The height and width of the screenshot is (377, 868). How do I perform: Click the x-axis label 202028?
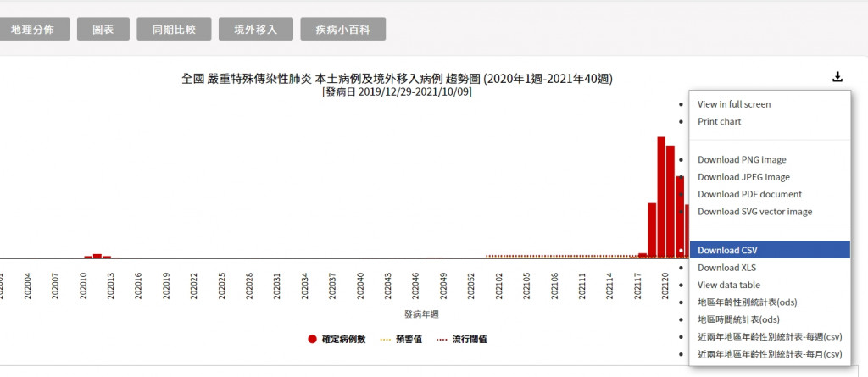pyautogui.click(x=249, y=286)
